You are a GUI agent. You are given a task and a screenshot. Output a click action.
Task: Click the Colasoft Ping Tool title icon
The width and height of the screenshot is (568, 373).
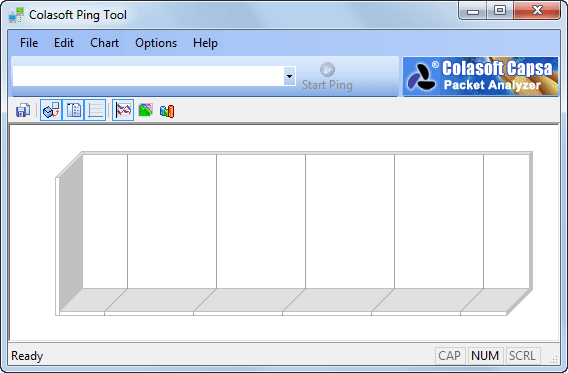tap(16, 15)
